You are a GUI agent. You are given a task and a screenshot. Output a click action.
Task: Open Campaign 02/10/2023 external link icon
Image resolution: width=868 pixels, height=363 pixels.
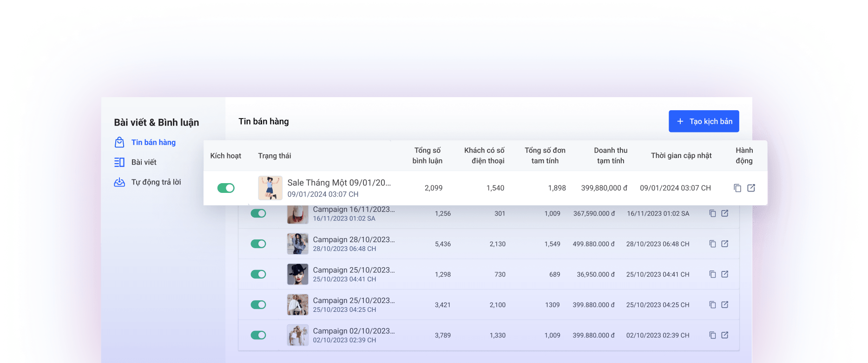[x=724, y=335]
